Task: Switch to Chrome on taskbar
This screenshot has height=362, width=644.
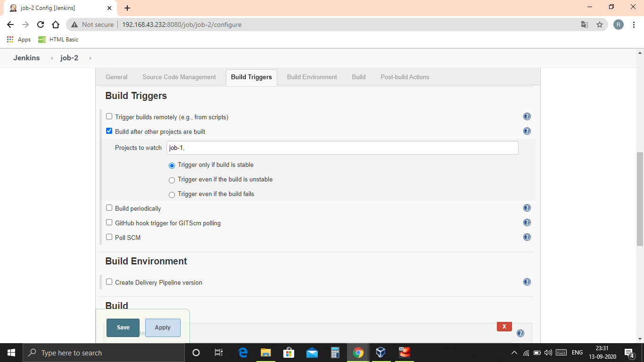Action: pos(358,353)
